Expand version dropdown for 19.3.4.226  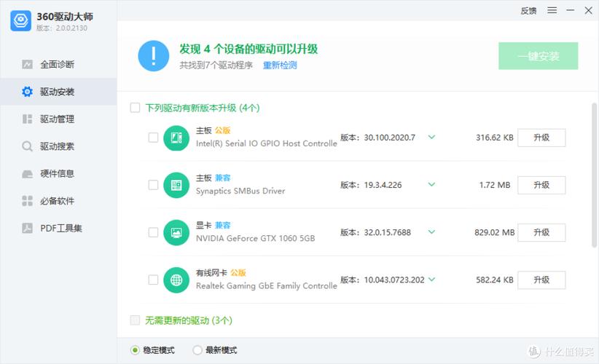(x=431, y=184)
